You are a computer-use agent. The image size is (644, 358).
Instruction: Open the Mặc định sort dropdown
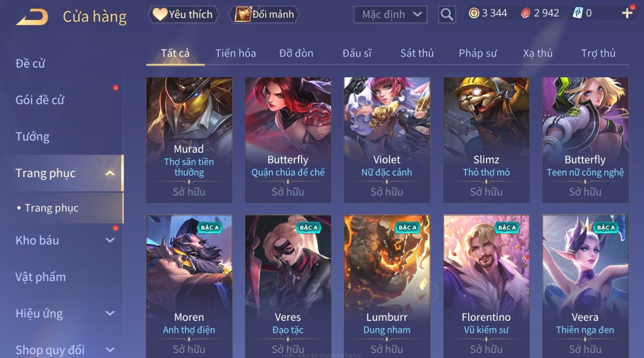(x=390, y=15)
